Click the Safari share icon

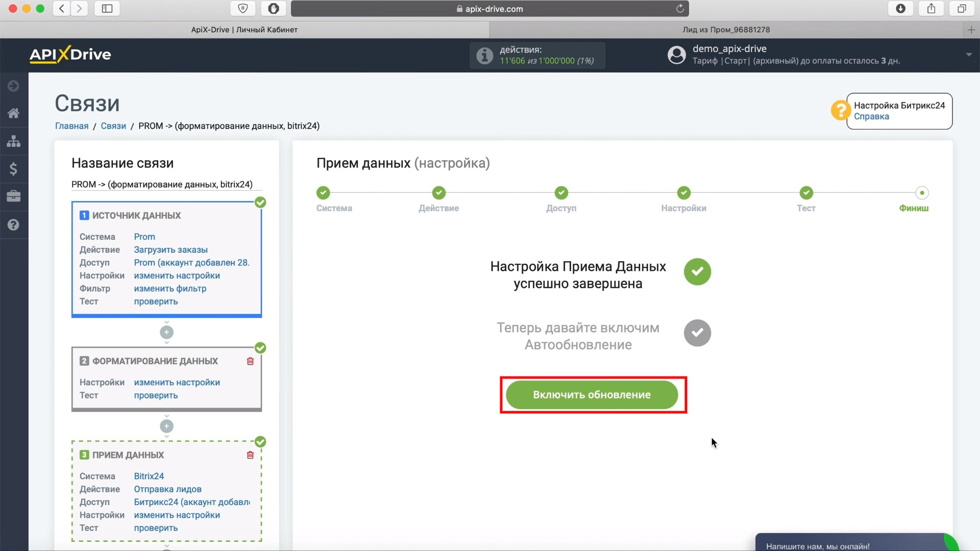coord(932,9)
